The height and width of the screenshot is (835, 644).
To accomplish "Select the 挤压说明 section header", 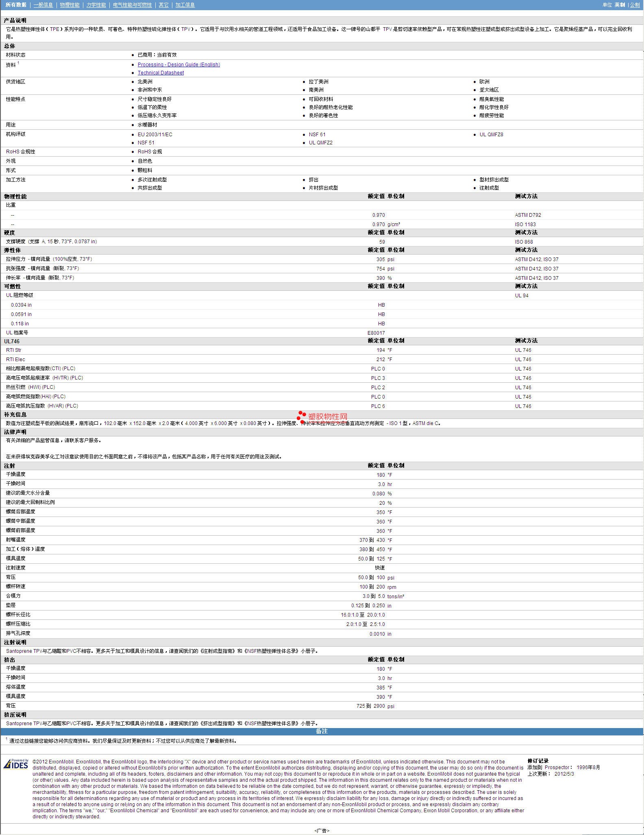I will (x=15, y=715).
